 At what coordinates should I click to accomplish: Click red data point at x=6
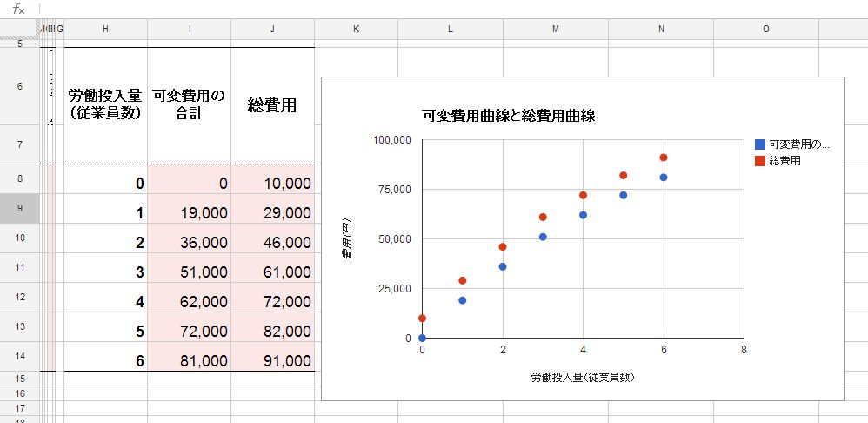point(664,158)
